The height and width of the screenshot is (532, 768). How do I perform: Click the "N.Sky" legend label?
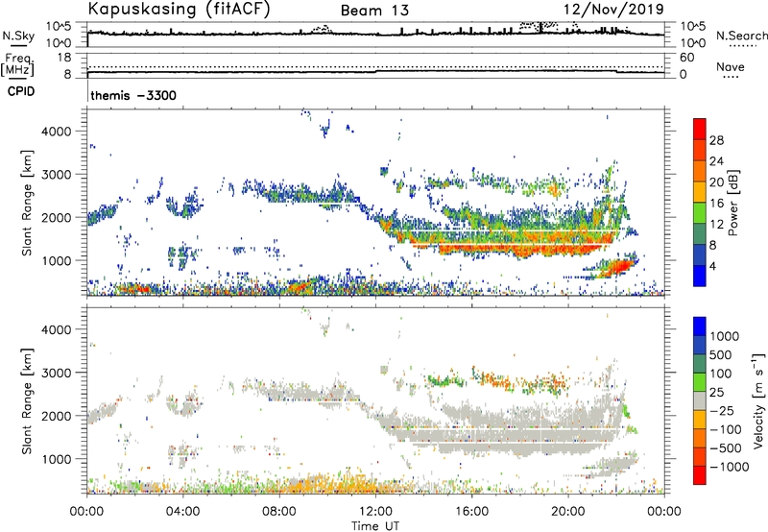[x=18, y=36]
